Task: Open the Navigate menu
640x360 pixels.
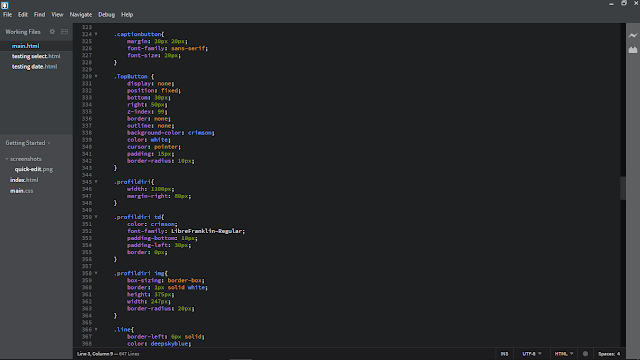Action: [x=80, y=15]
